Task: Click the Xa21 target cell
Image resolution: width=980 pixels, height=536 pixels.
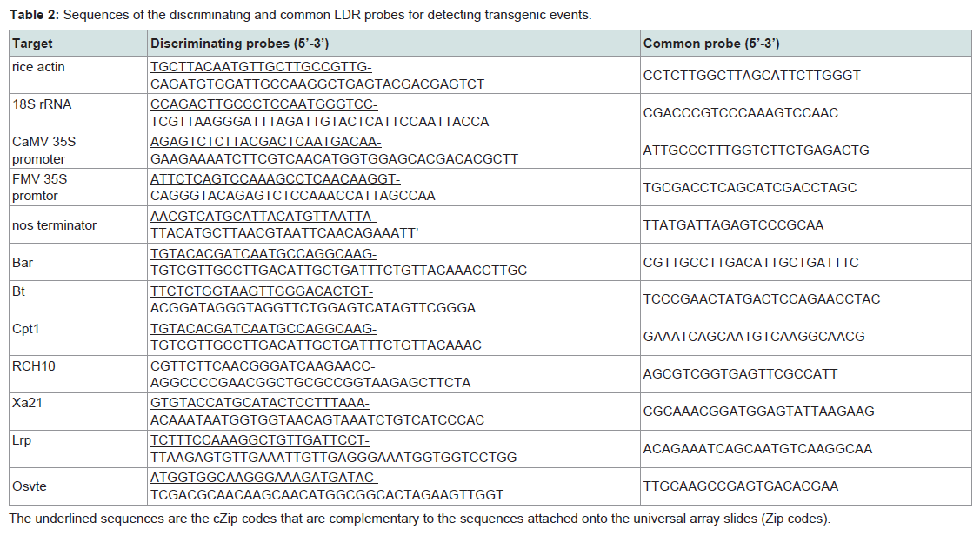Action: tap(78, 412)
